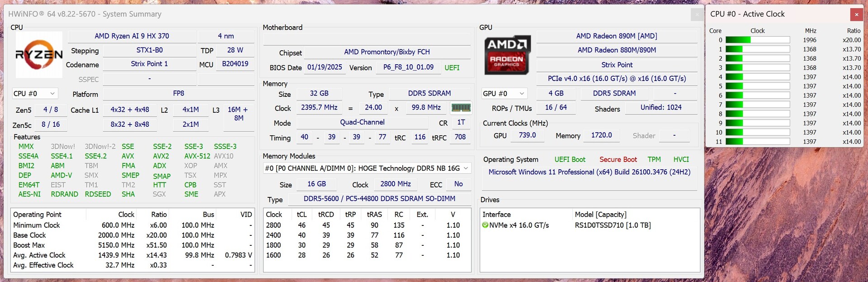Select the Avg. Effective Clock row

(132, 265)
